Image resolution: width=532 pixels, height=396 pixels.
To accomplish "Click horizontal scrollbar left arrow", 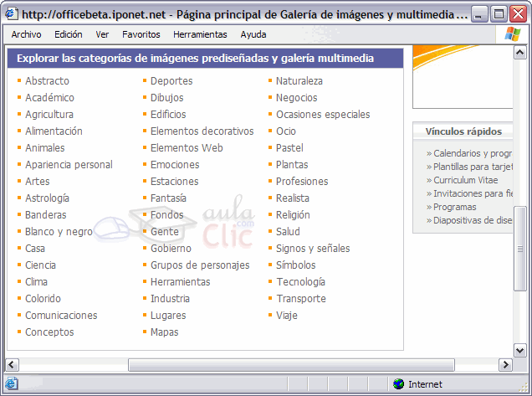I will pyautogui.click(x=13, y=365).
